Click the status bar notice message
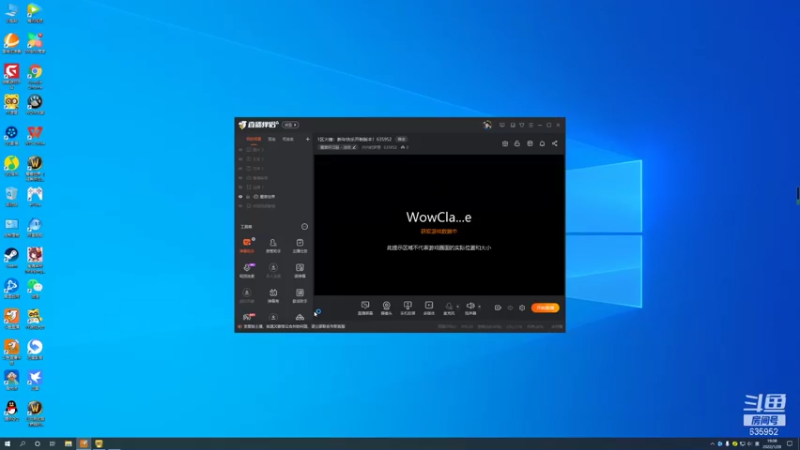Image resolution: width=800 pixels, height=450 pixels. 294,327
